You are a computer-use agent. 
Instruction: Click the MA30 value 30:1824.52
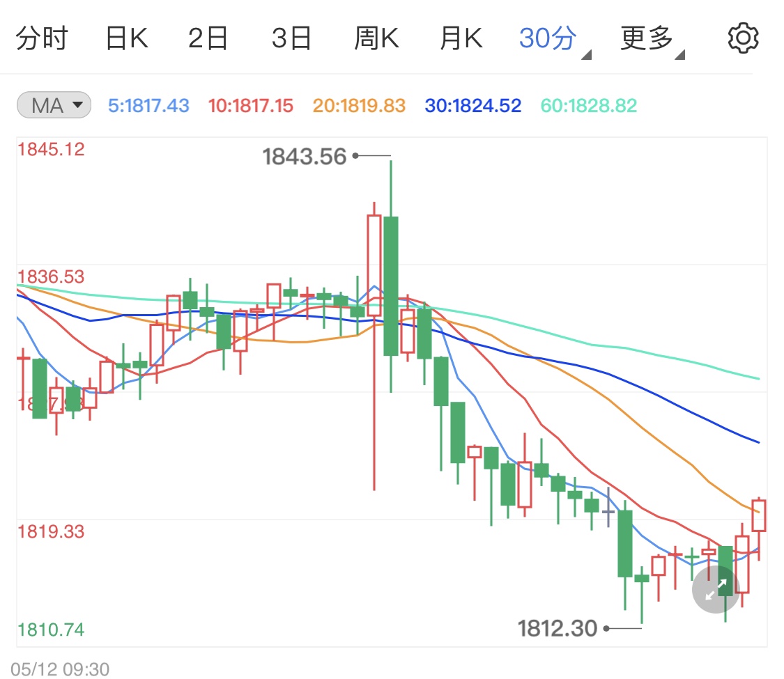(x=473, y=105)
